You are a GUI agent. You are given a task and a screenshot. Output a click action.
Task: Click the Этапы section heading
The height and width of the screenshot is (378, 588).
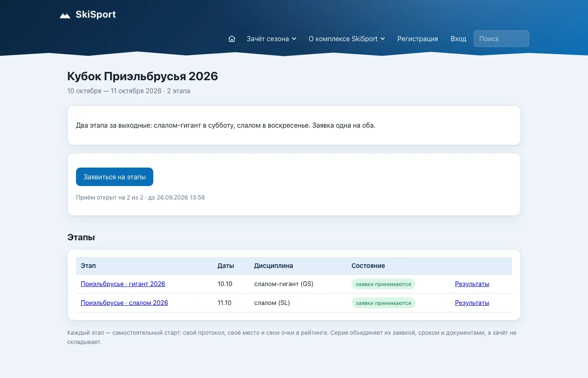coord(81,237)
